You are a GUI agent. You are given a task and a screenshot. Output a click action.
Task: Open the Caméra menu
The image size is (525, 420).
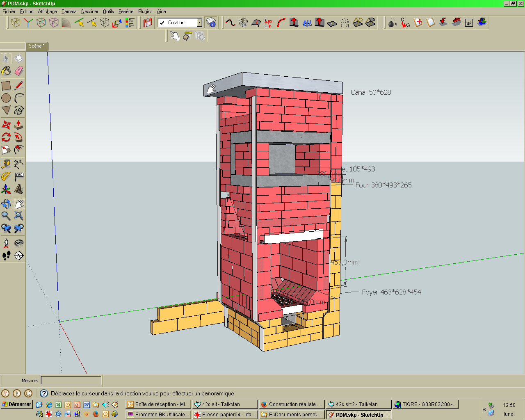69,11
